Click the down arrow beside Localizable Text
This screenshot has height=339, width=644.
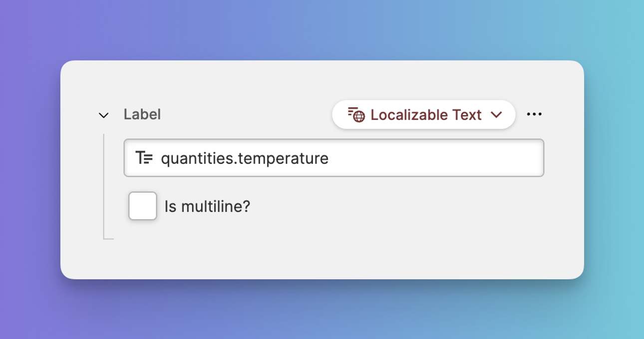(x=496, y=115)
